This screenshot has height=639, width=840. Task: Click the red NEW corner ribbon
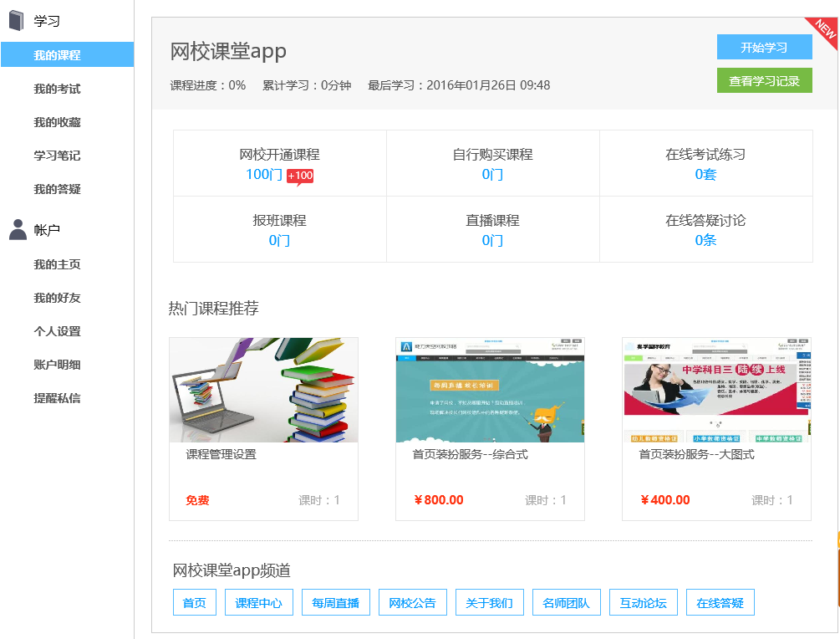[x=824, y=30]
